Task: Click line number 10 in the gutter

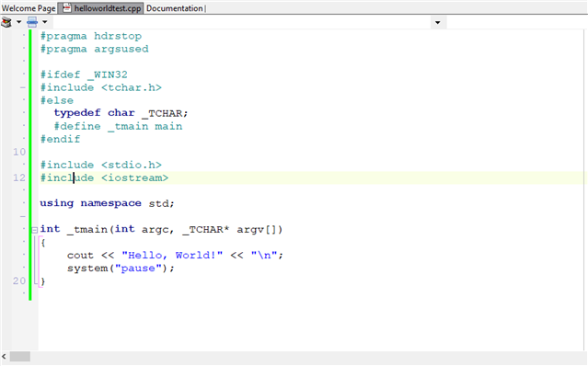Action: pyautogui.click(x=19, y=152)
